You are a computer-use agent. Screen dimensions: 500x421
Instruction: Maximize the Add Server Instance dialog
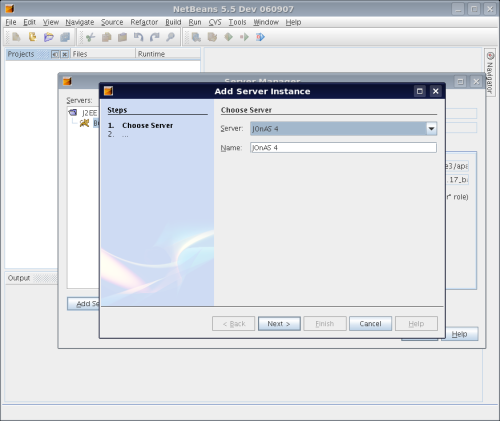420,91
